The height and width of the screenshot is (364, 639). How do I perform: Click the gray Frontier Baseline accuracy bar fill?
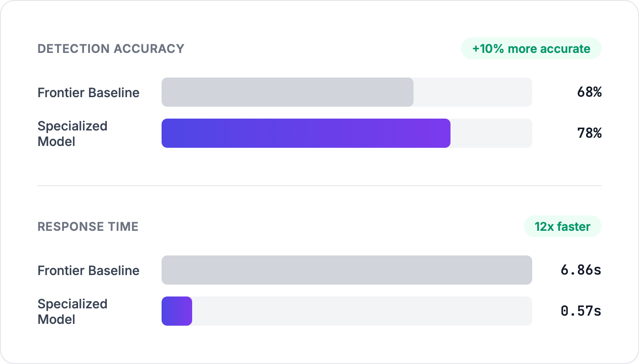288,92
